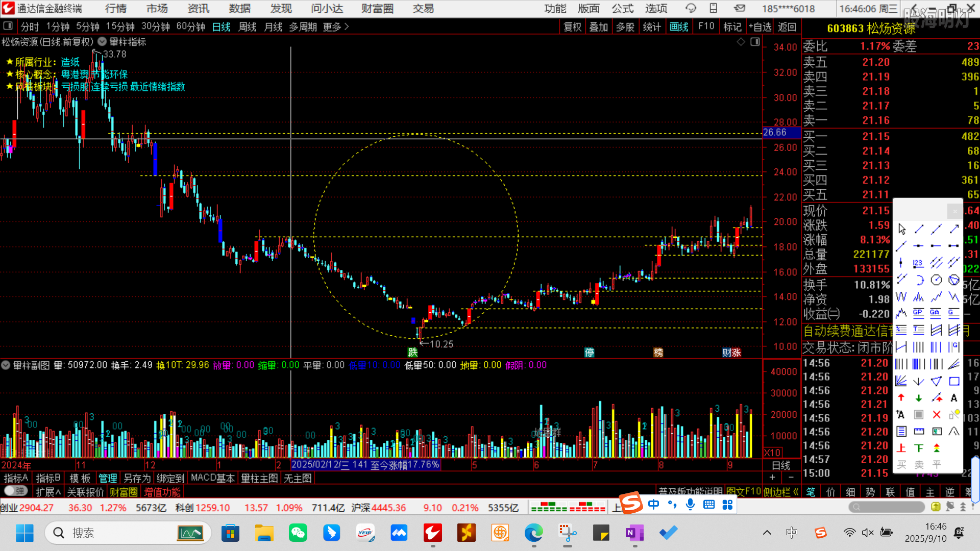Viewport: 980px width, 551px height.
Task: Click the 另存为 save-as button
Action: point(137,478)
